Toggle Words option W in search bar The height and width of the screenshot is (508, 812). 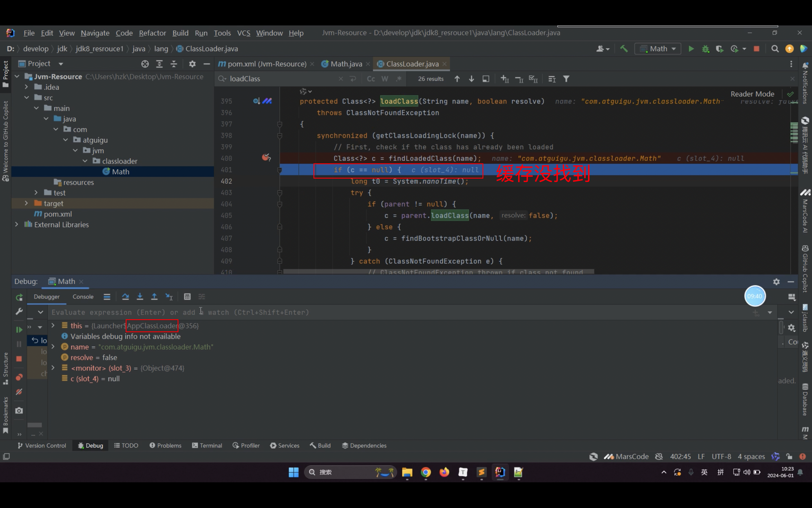coord(385,78)
